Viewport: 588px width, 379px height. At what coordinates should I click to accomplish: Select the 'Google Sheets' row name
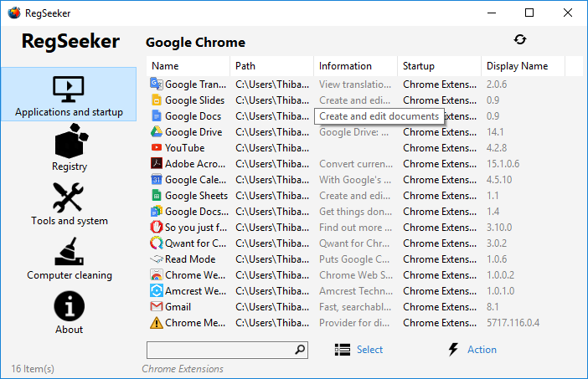pyautogui.click(x=197, y=196)
